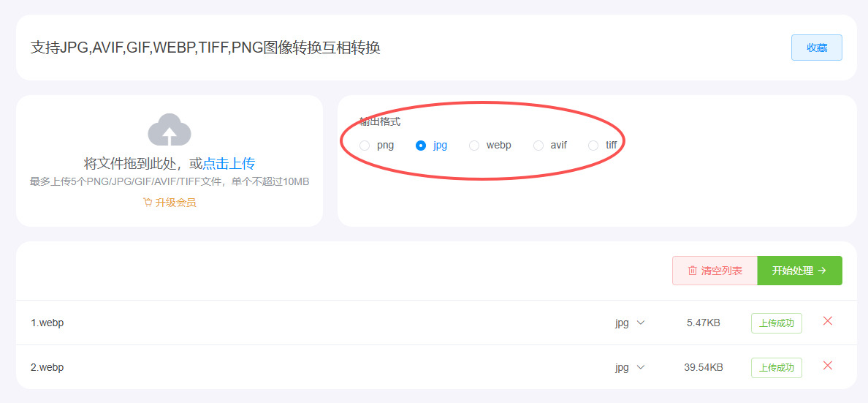
Task: Click the 输出格式 label
Action: (380, 122)
